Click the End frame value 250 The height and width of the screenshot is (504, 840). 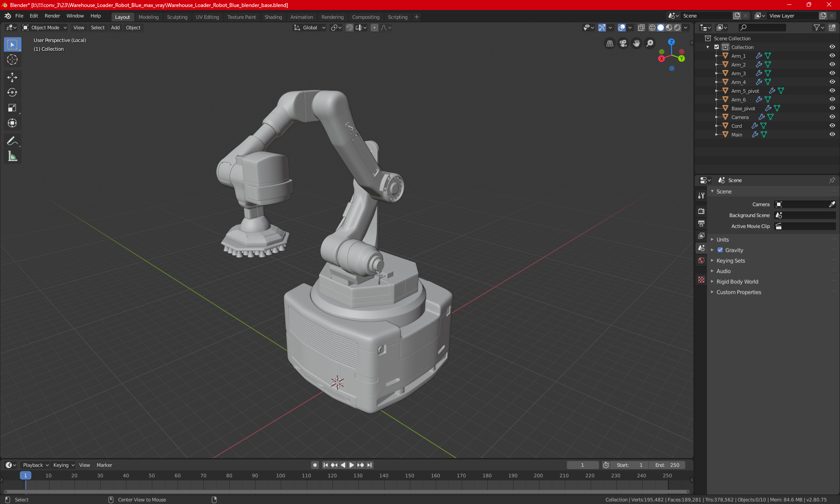pos(667,465)
